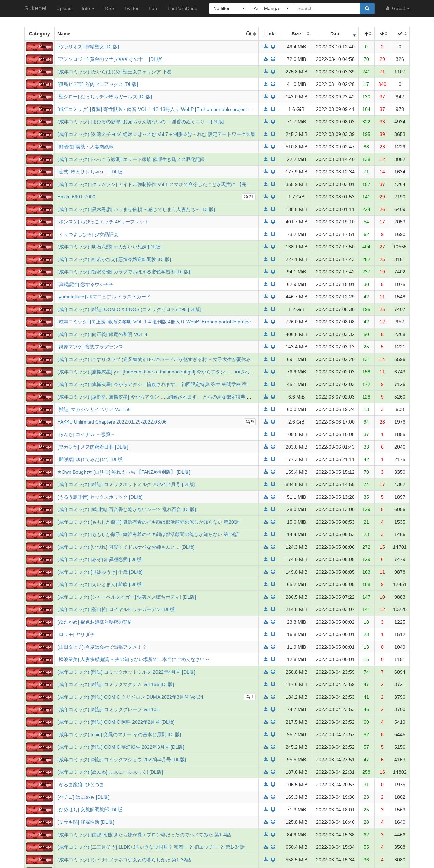Open the Fakku 6901-7000 entry title

[x=76, y=197]
